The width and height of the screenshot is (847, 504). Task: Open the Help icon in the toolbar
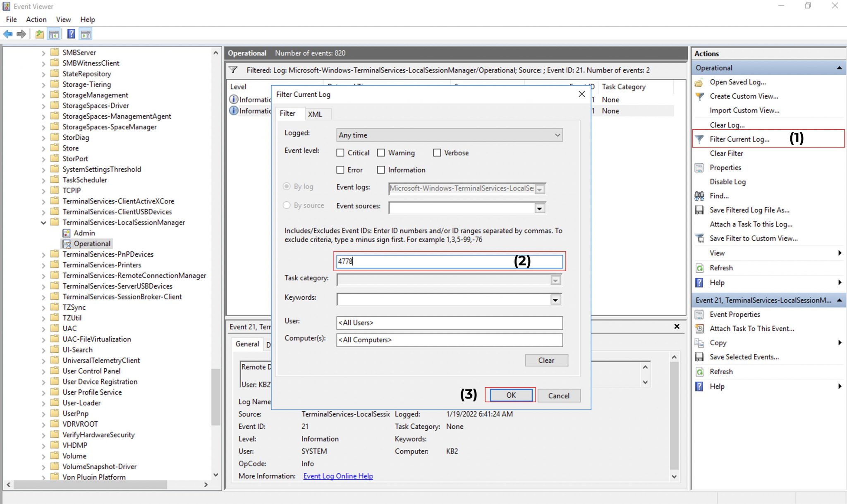click(x=71, y=34)
